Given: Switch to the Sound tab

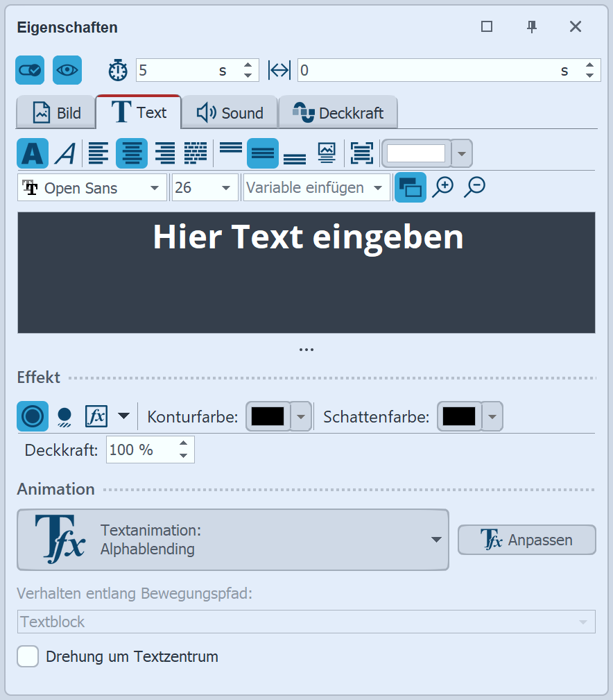Looking at the screenshot, I should pyautogui.click(x=230, y=112).
